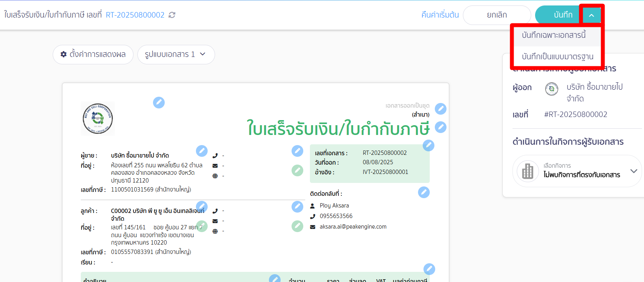Click the refresh icon beside RT-20250800002
The image size is (644, 282).
pyautogui.click(x=172, y=15)
